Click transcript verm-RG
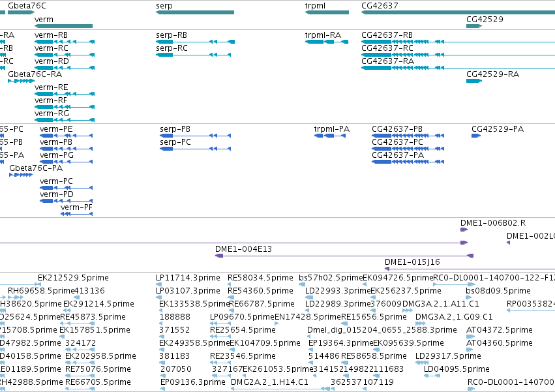The width and height of the screenshot is (555, 392). [x=52, y=113]
